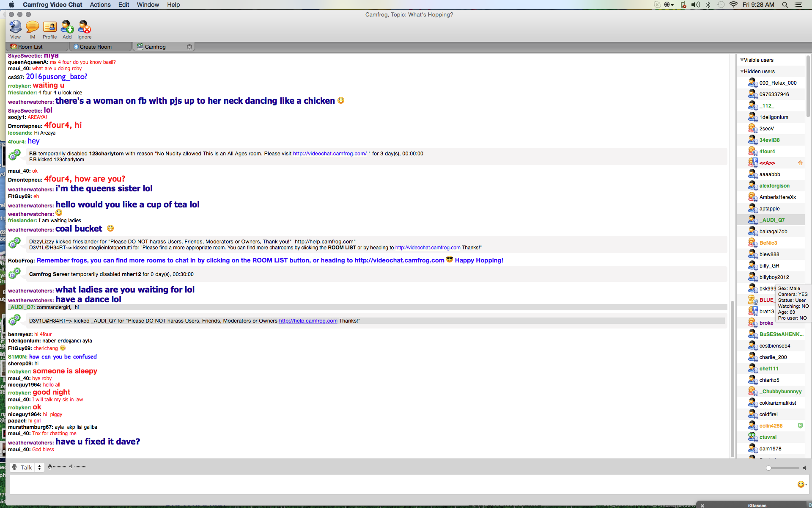Open the Bluetooth menu bar icon
This screenshot has width=812, height=508.
click(x=708, y=5)
